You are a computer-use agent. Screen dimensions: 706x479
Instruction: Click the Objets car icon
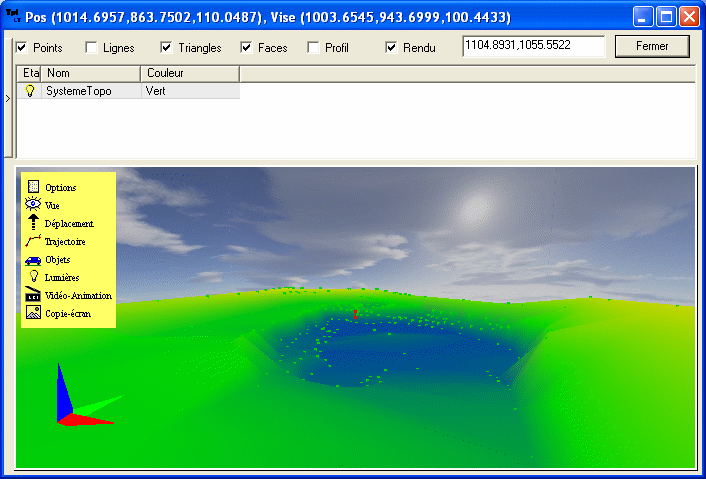33,260
